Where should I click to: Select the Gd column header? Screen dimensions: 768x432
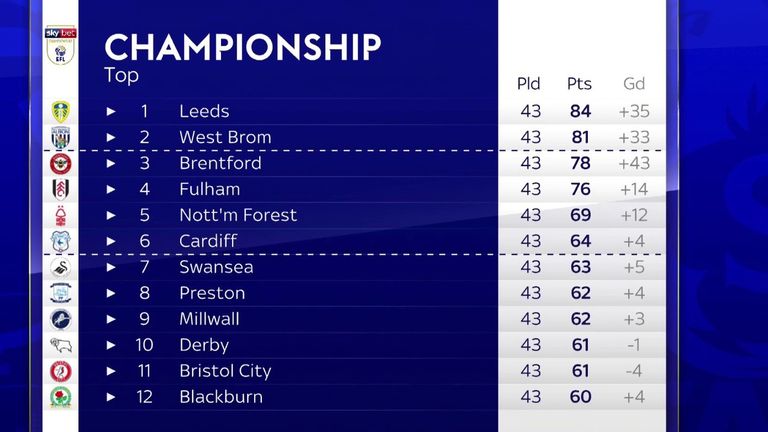click(634, 84)
